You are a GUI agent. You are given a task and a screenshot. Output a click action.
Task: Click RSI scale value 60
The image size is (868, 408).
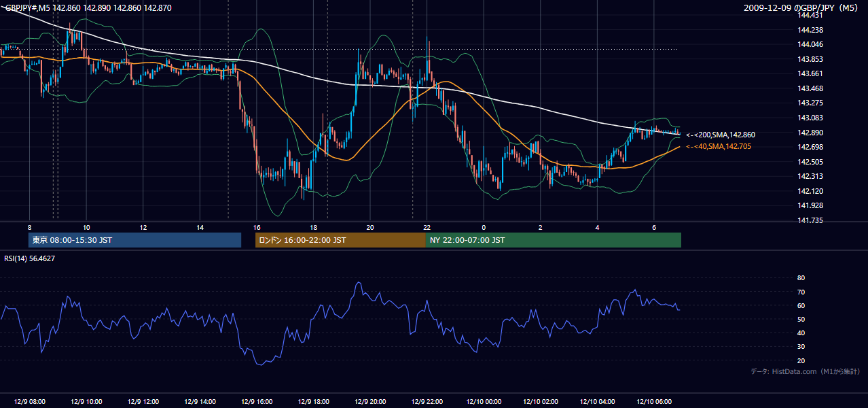[801, 305]
